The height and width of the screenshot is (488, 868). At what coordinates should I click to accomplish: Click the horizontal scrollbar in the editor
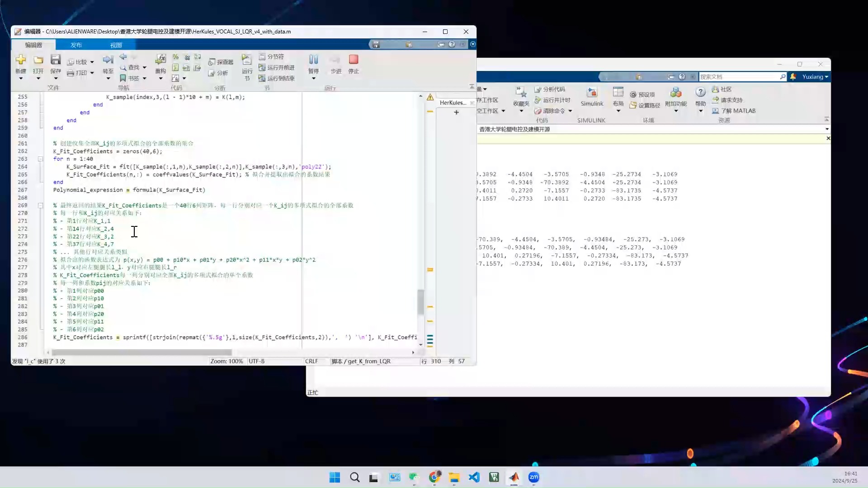(142, 352)
